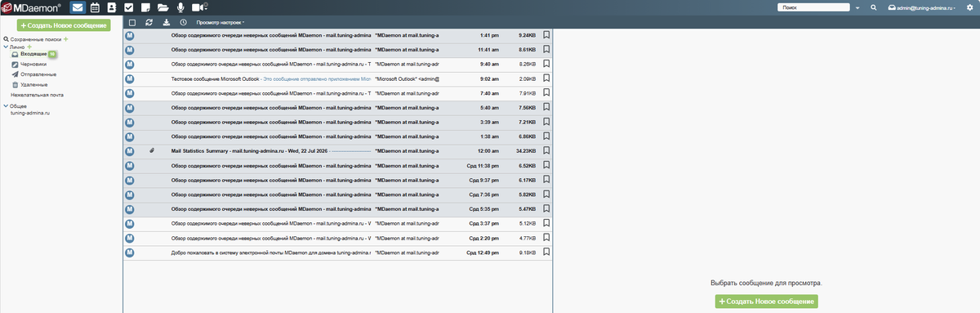Flag the 12:00 am Mail Statistics message

(546, 151)
